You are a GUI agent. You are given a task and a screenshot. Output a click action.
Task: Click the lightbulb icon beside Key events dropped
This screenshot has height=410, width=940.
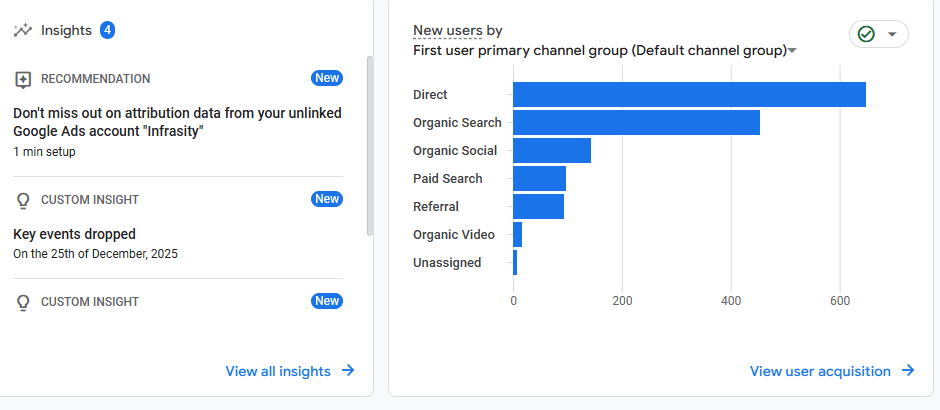pos(23,200)
